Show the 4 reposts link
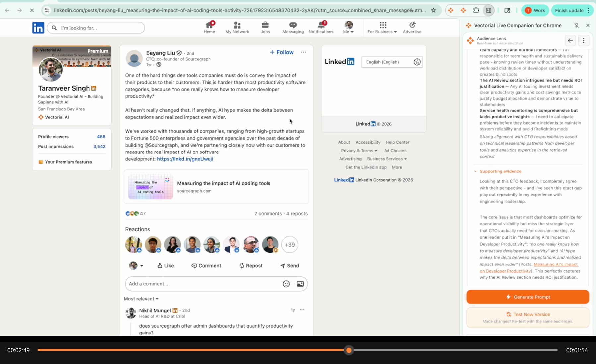 (x=297, y=214)
